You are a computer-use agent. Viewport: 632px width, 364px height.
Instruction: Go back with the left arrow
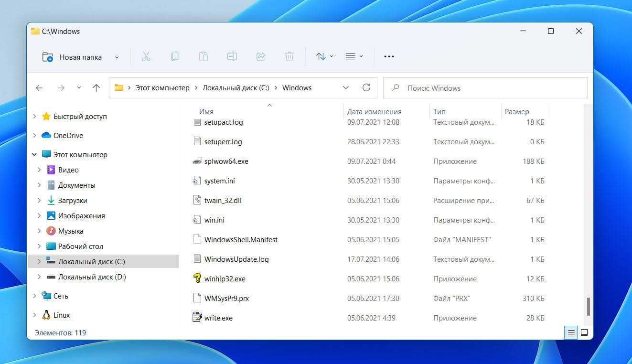(39, 88)
